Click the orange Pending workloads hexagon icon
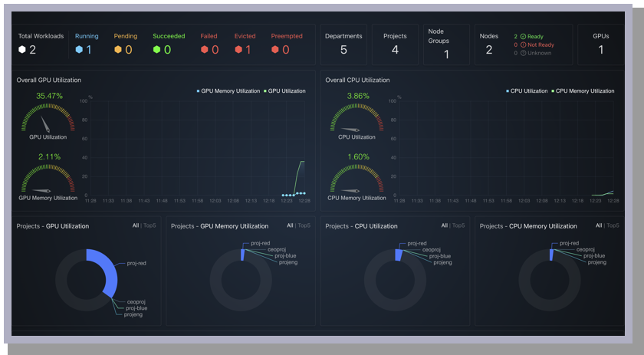 point(118,49)
